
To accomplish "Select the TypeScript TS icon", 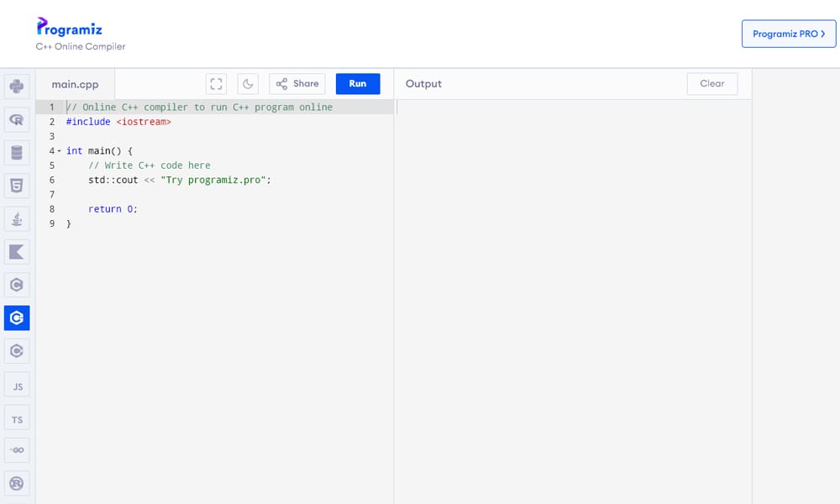I will tap(17, 417).
